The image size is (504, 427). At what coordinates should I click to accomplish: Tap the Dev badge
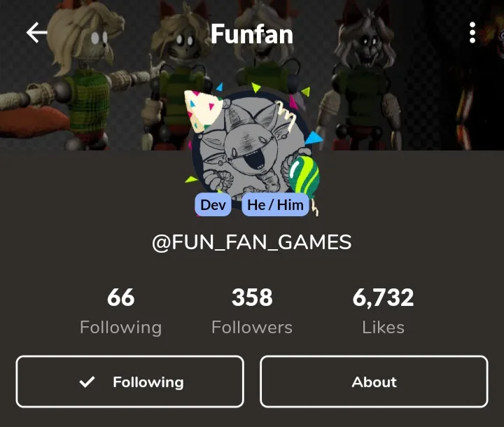click(x=213, y=205)
